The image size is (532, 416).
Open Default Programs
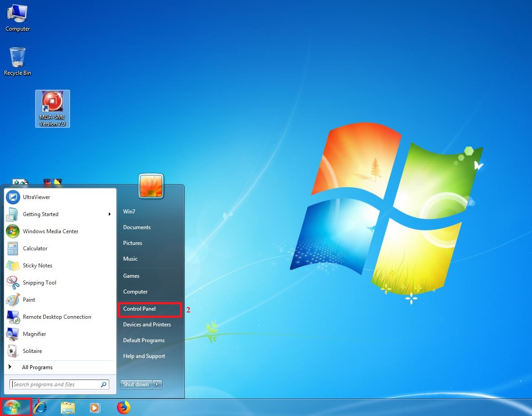click(144, 340)
